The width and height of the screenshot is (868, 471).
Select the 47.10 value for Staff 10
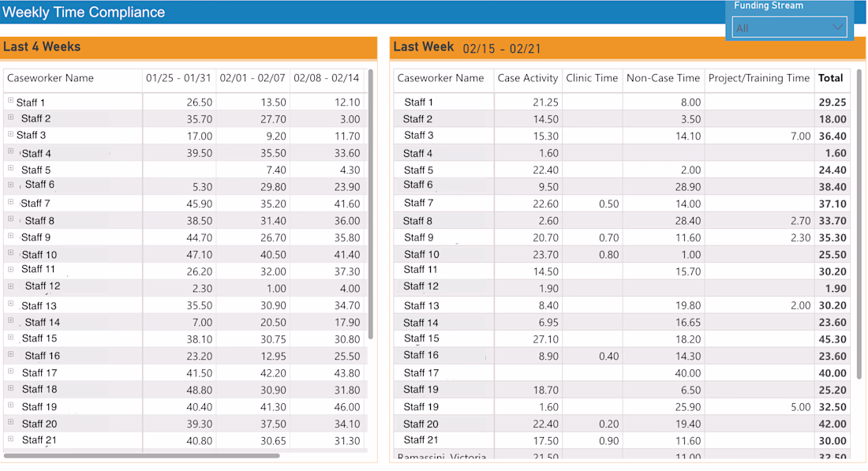click(200, 255)
